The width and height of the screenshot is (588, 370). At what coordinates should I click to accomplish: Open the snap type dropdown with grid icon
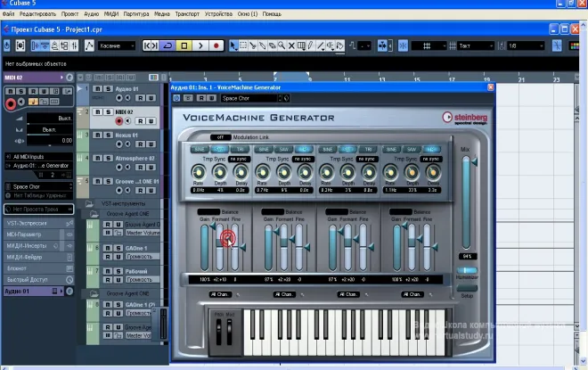pos(429,45)
